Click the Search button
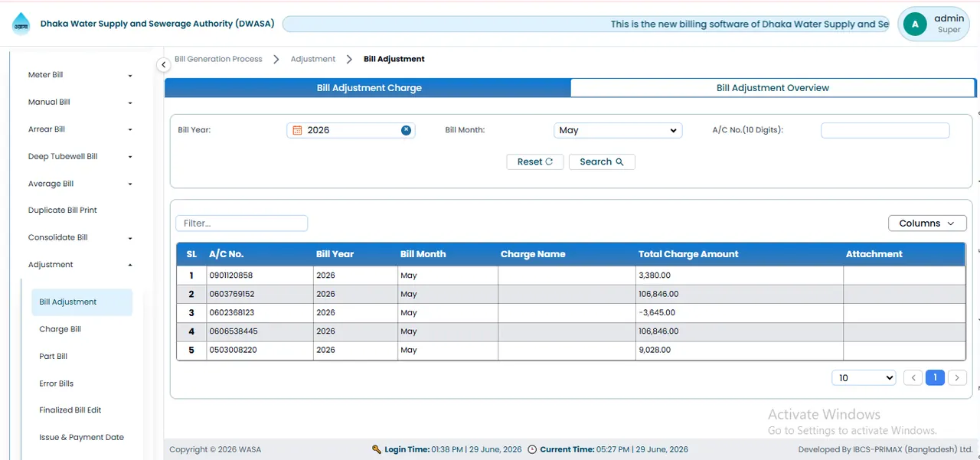This screenshot has height=460, width=980. coord(602,161)
